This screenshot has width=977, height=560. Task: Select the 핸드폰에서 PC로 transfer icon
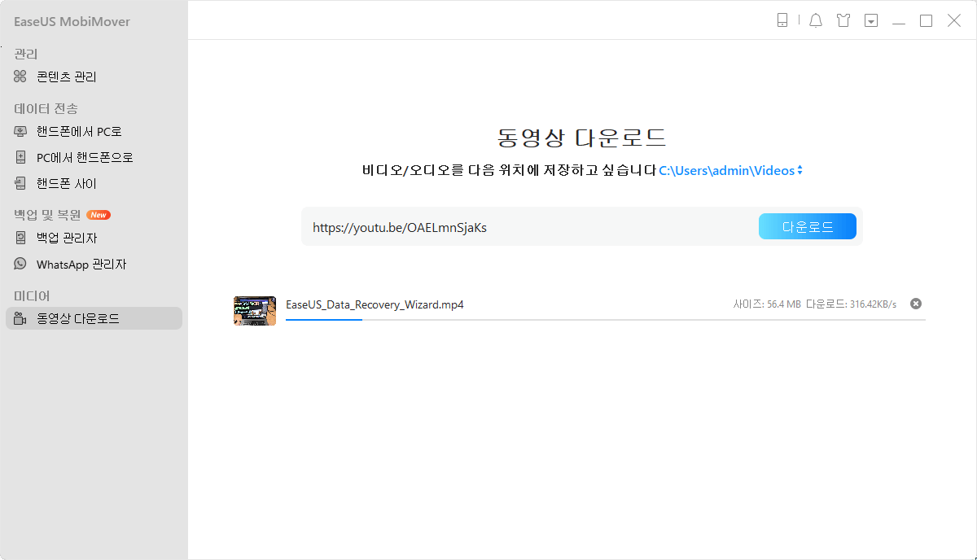[x=20, y=131]
